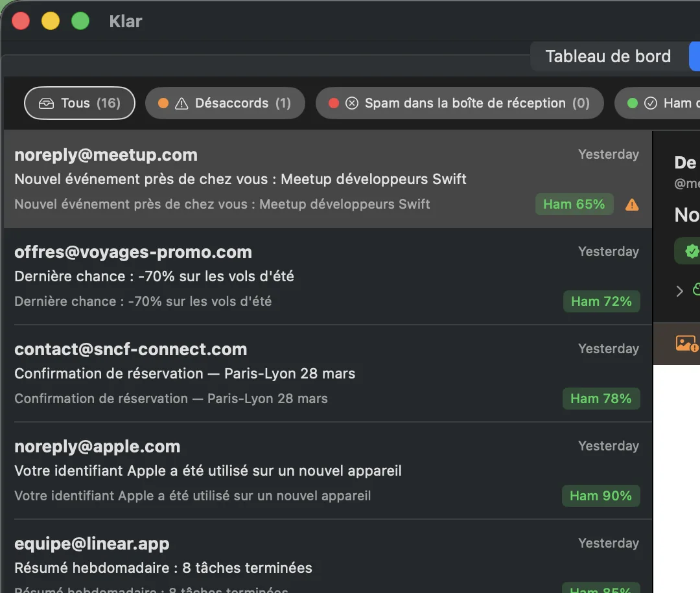The width and height of the screenshot is (700, 593).
Task: Click the Ham 78% badge
Action: click(x=601, y=399)
